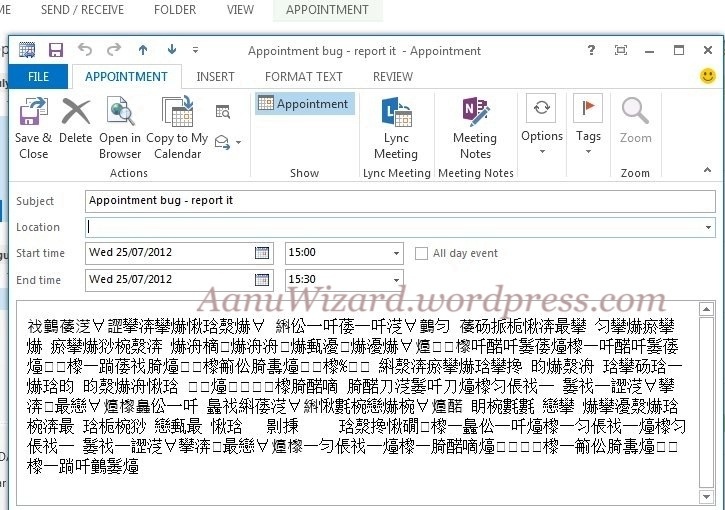Click the quick-access save disk icon
The width and height of the screenshot is (725, 510).
(x=55, y=50)
